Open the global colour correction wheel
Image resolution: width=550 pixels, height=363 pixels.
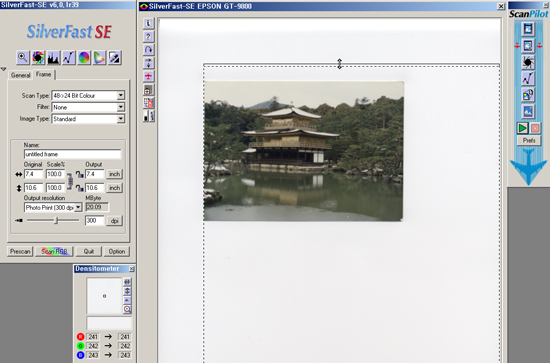coord(84,58)
